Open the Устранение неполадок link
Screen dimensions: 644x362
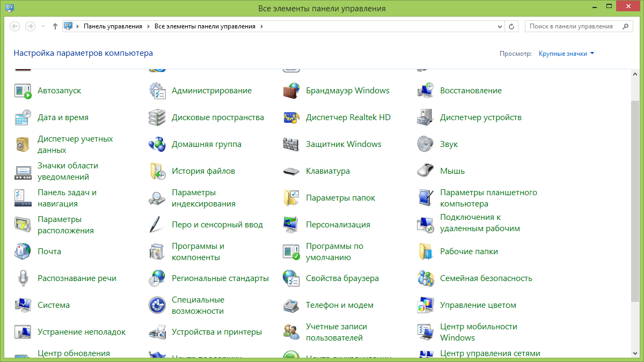(x=82, y=332)
